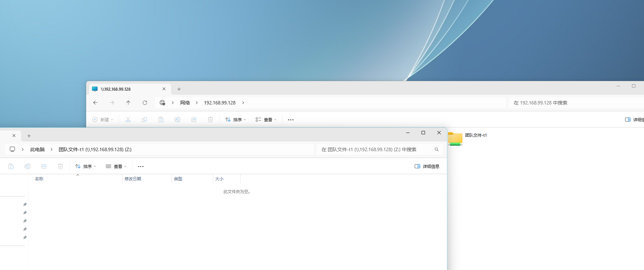The height and width of the screenshot is (270, 644).
Task: Open more options (…) in 192.168.99.128 window
Action: tap(291, 120)
